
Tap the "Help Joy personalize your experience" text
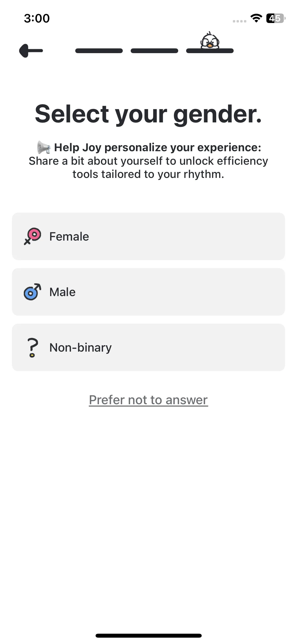click(157, 148)
